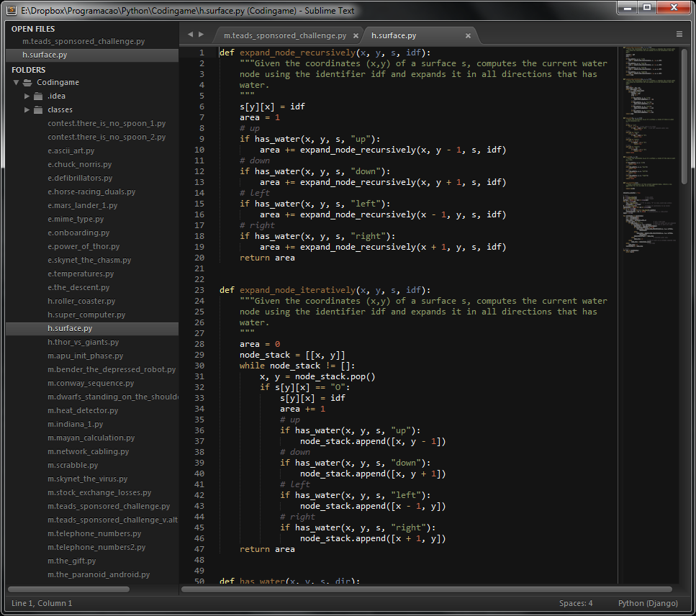696x616 pixels.
Task: Open e.horse-racing_duals.py file
Action: [x=91, y=191]
